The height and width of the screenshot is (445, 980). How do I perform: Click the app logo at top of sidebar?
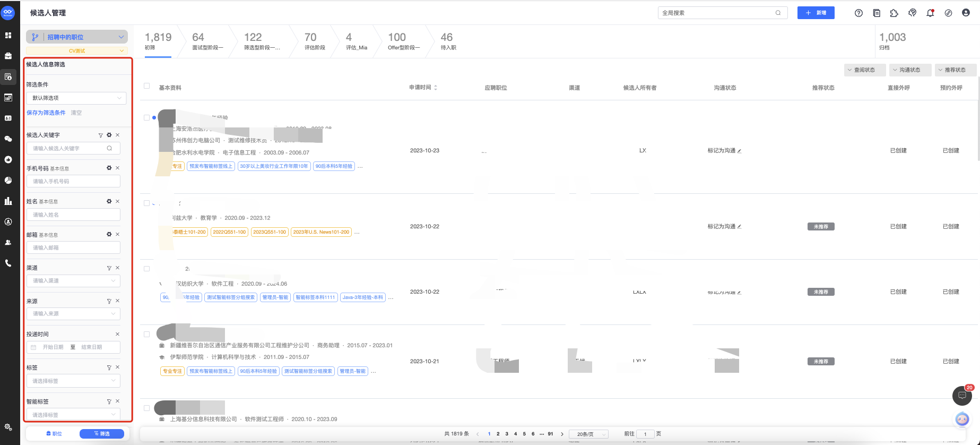pos(8,13)
